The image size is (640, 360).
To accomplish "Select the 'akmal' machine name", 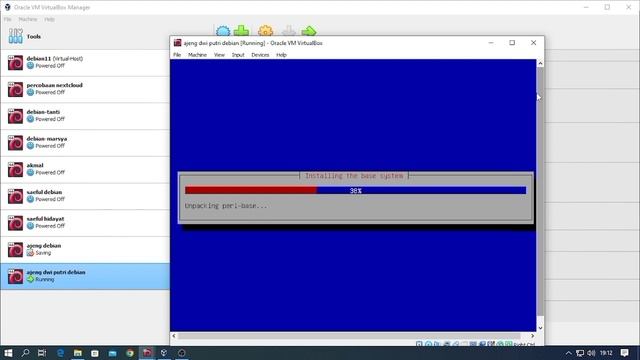I will pos(35,165).
